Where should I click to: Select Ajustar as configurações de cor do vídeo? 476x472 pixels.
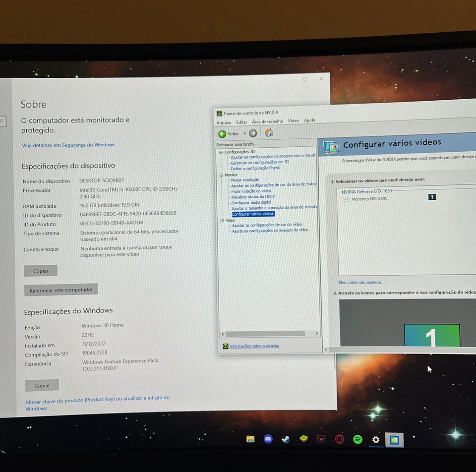tap(267, 225)
